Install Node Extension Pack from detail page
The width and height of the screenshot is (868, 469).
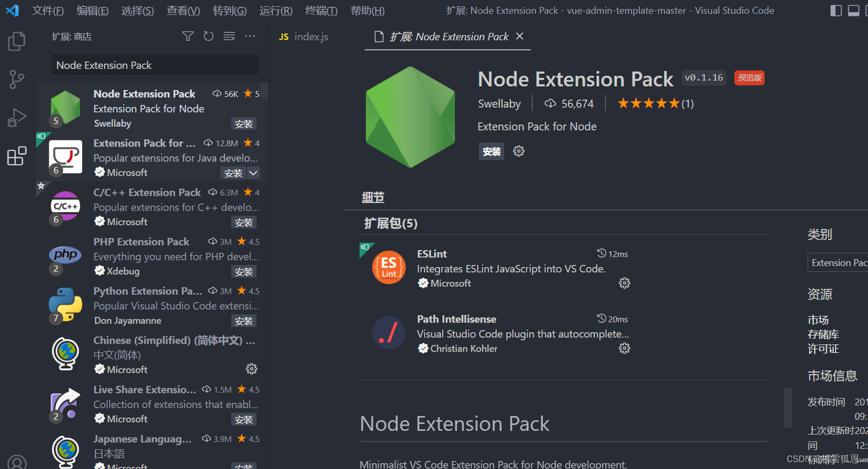point(492,152)
